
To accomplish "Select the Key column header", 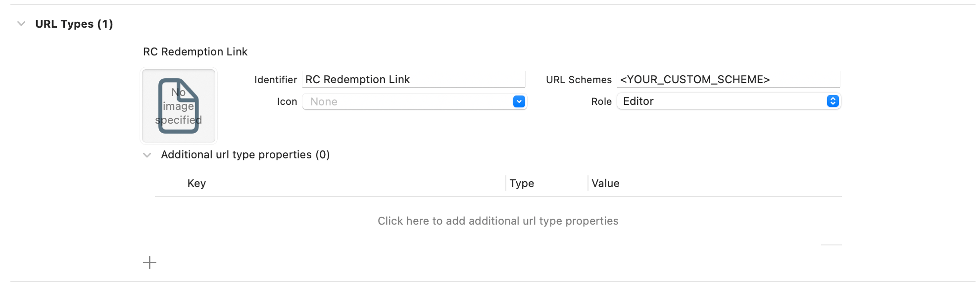I will (196, 184).
